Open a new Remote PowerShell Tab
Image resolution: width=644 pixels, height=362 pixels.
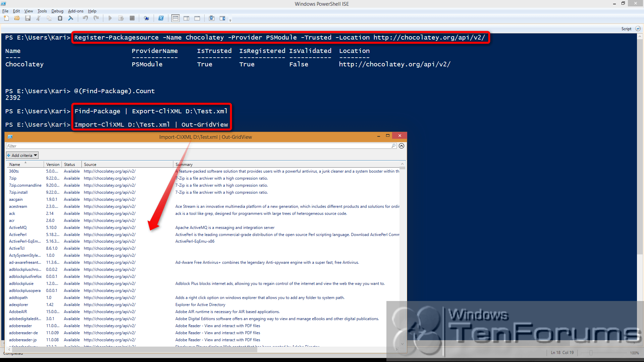point(147,18)
